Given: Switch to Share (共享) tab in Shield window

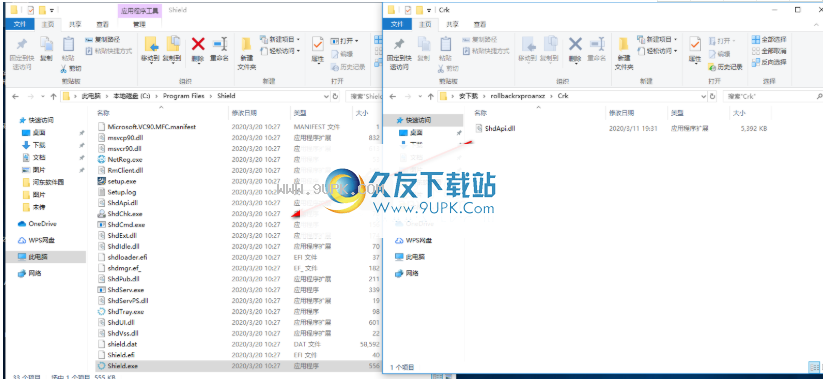Looking at the screenshot, I should click(75, 24).
